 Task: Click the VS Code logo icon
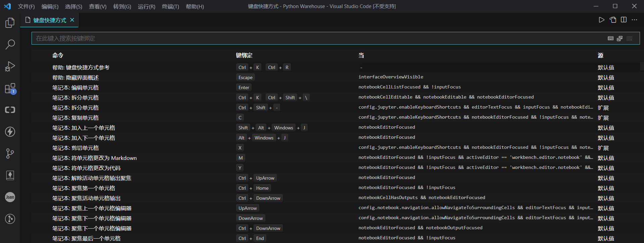point(7,6)
